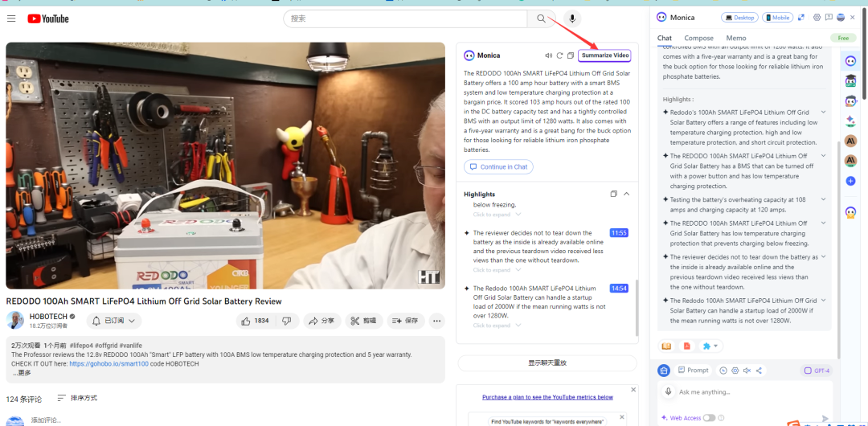Select the Monica bot in sidebar rail
The image size is (868, 426).
pyautogui.click(x=851, y=60)
